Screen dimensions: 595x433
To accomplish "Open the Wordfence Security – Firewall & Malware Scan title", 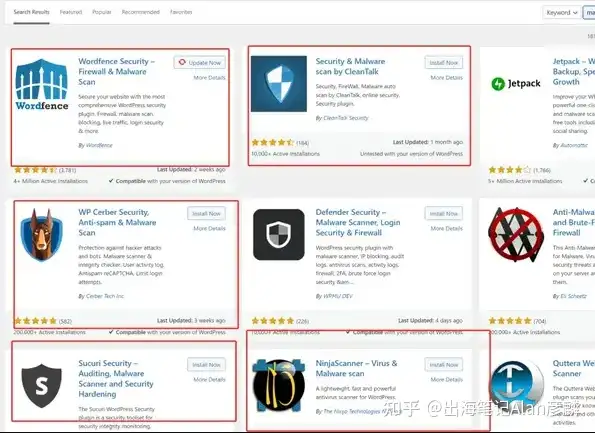I will point(116,71).
